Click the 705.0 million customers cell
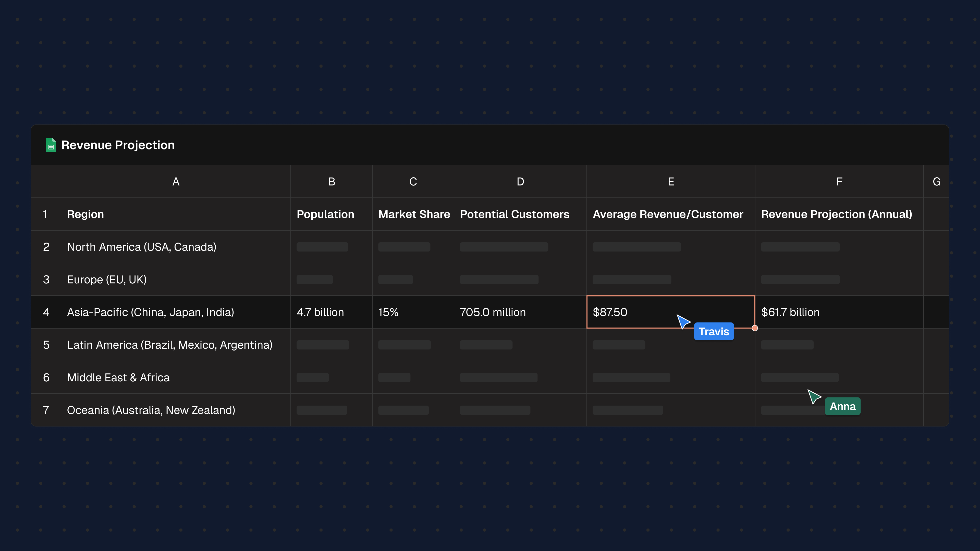The width and height of the screenshot is (980, 551). coord(520,312)
